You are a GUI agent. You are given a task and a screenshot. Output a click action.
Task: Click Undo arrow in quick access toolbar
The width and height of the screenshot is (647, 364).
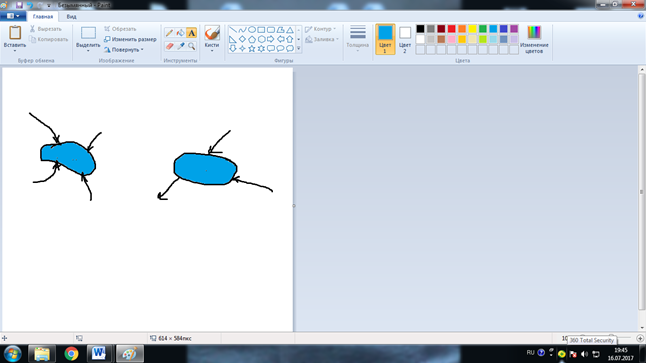(x=30, y=5)
